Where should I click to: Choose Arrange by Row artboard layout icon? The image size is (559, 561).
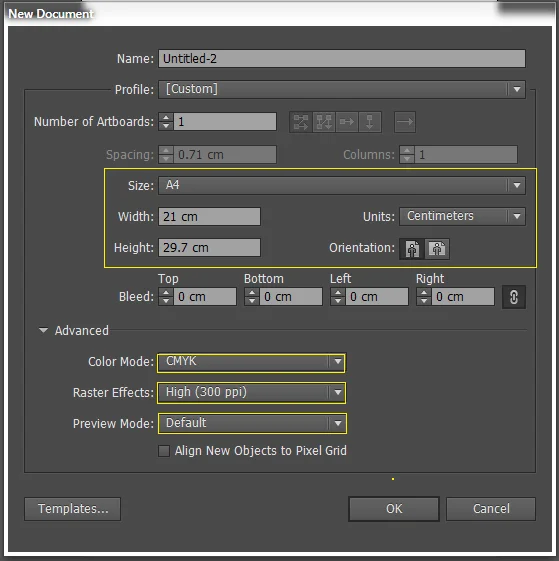[x=347, y=122]
